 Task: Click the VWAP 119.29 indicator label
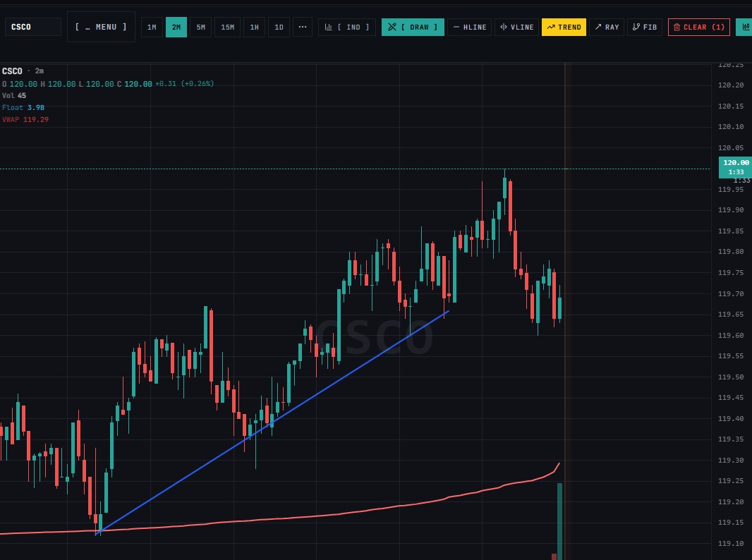[25, 119]
